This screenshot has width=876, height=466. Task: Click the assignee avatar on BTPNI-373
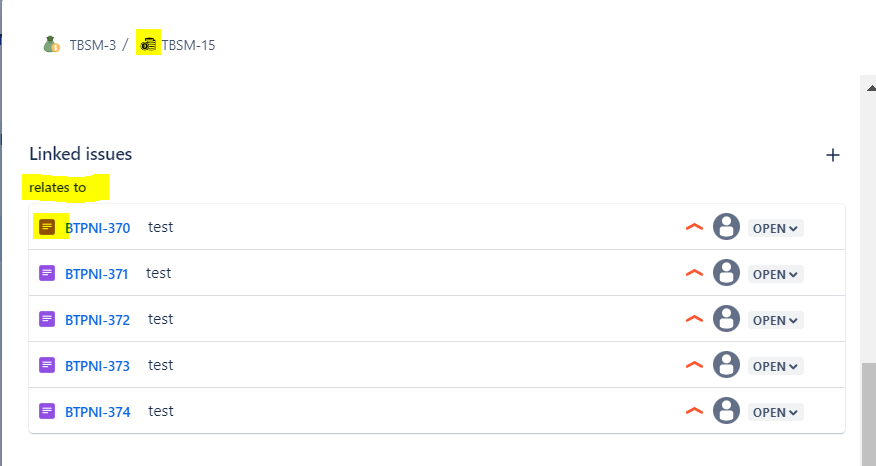click(726, 365)
